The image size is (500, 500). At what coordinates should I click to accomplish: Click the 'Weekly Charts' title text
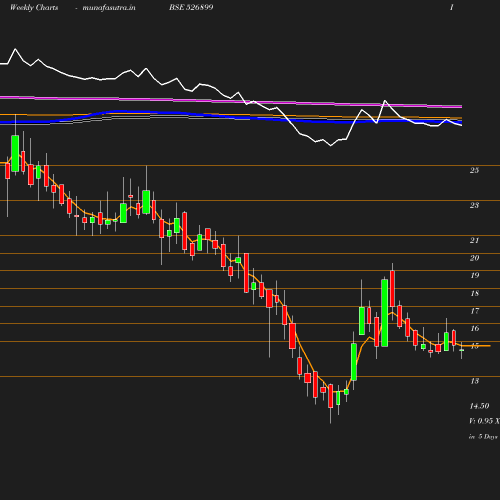34,7
